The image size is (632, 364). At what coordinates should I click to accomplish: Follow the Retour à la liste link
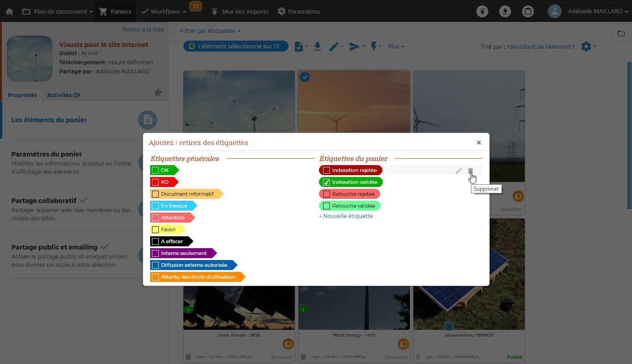(x=143, y=29)
